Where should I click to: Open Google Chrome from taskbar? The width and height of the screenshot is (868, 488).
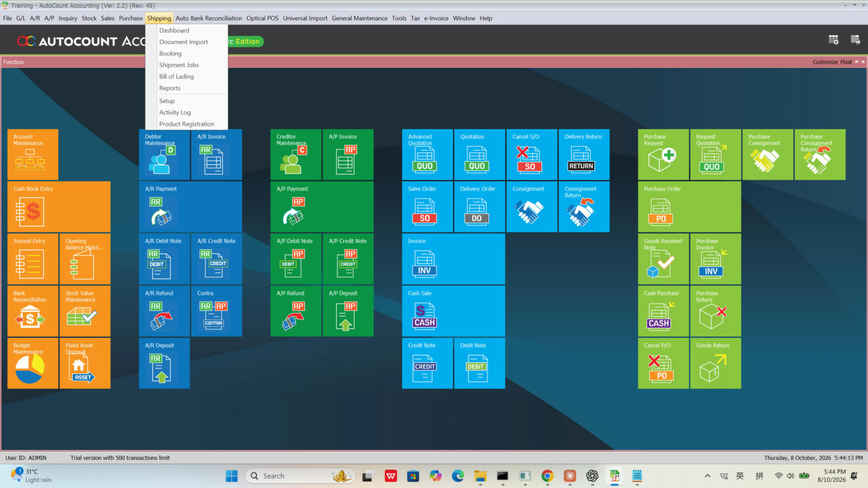(547, 475)
